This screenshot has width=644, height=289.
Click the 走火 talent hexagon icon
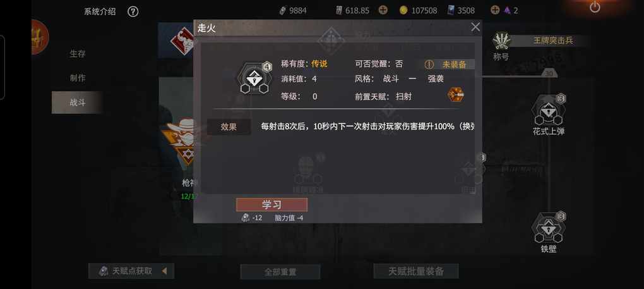254,78
